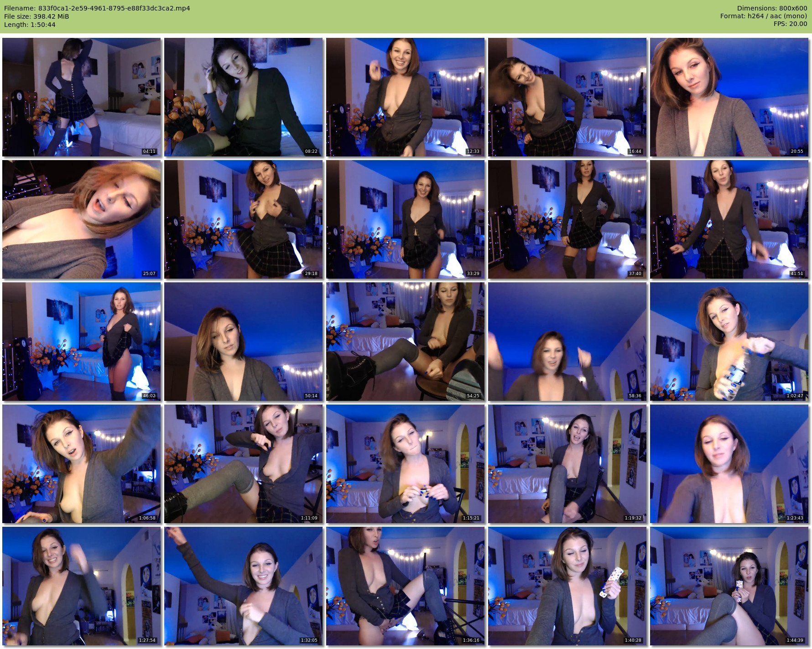812x649 pixels.
Task: Jump to the 1:40:28 thumbnail
Action: point(567,586)
